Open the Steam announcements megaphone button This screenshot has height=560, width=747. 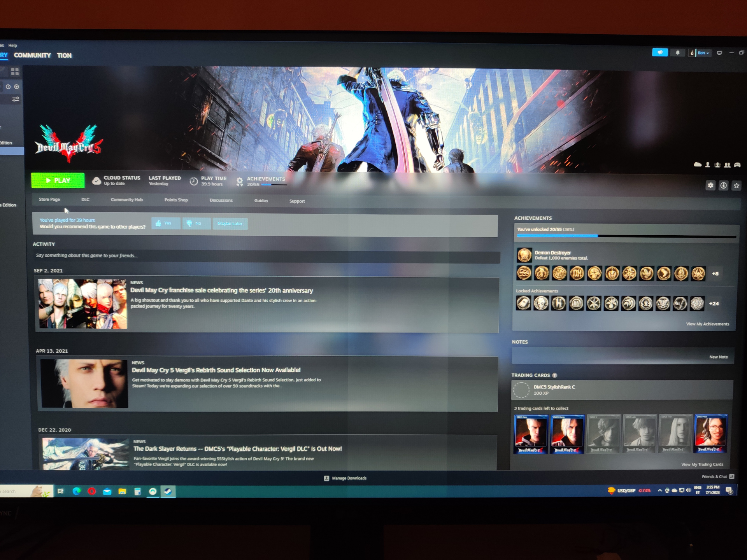tap(660, 52)
